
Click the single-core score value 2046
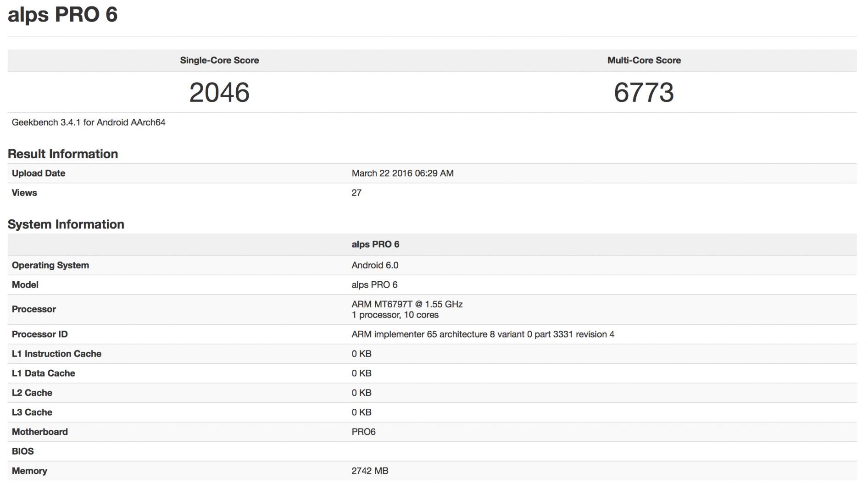(x=219, y=92)
